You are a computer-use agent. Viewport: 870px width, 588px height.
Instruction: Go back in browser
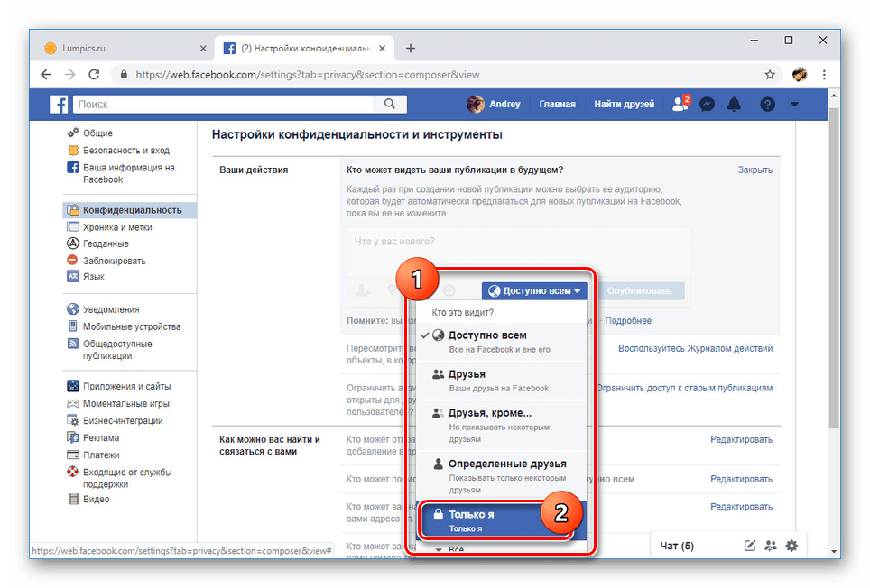coord(46,74)
